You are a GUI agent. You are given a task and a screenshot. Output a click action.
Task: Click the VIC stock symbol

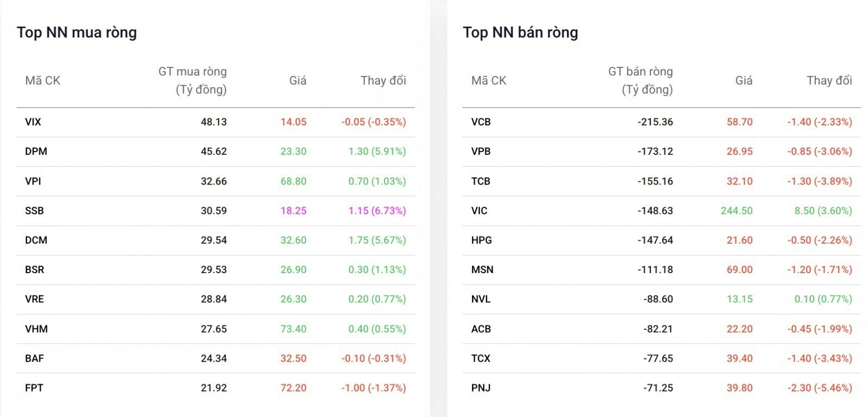pyautogui.click(x=479, y=211)
